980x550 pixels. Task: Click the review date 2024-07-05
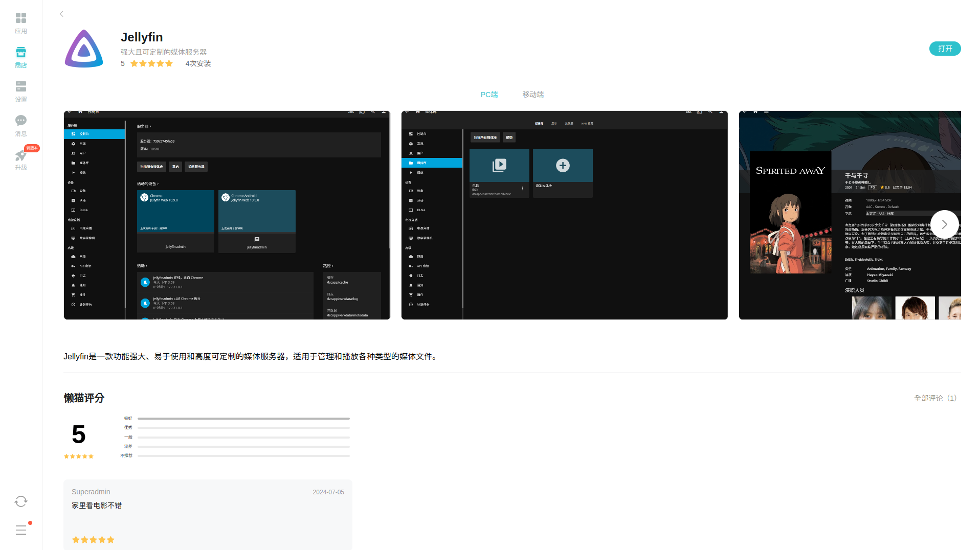click(328, 492)
